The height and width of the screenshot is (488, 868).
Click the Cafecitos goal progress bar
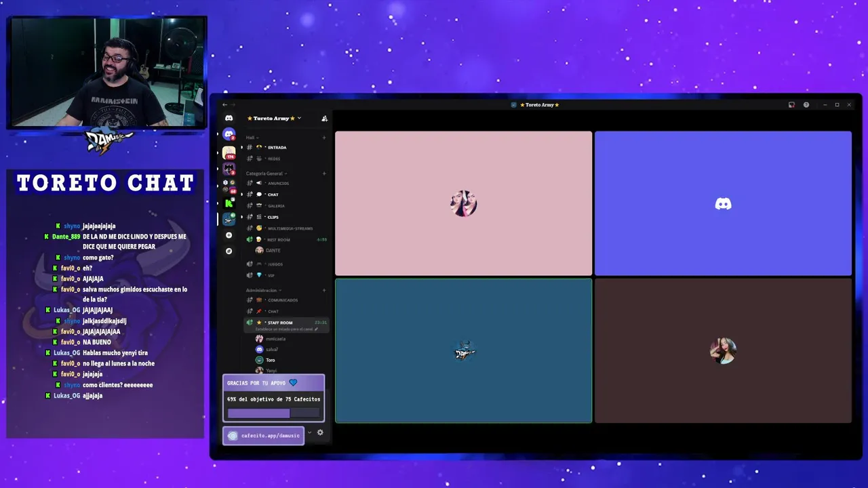click(x=273, y=413)
